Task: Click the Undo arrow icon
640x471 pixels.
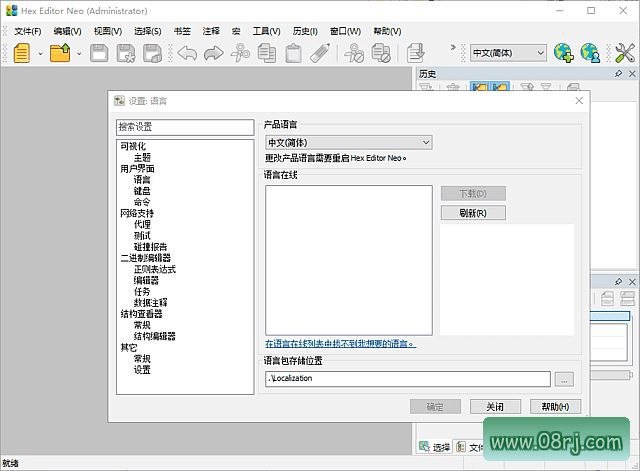Action: click(x=187, y=53)
